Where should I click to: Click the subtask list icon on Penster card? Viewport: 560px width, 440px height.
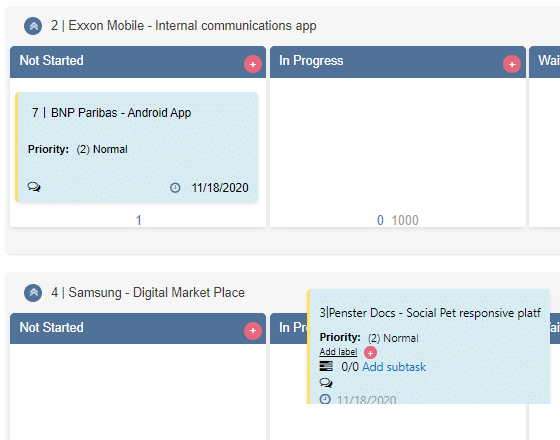pyautogui.click(x=326, y=366)
